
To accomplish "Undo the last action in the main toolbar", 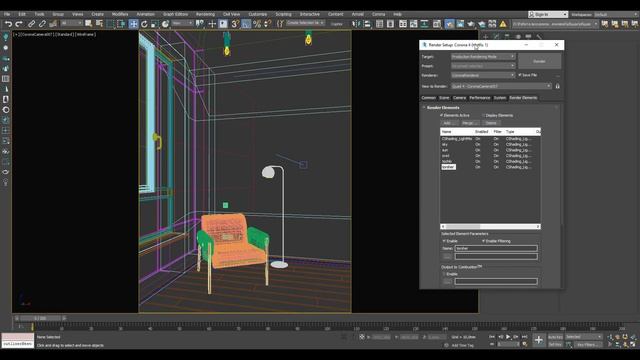I will click(8, 24).
